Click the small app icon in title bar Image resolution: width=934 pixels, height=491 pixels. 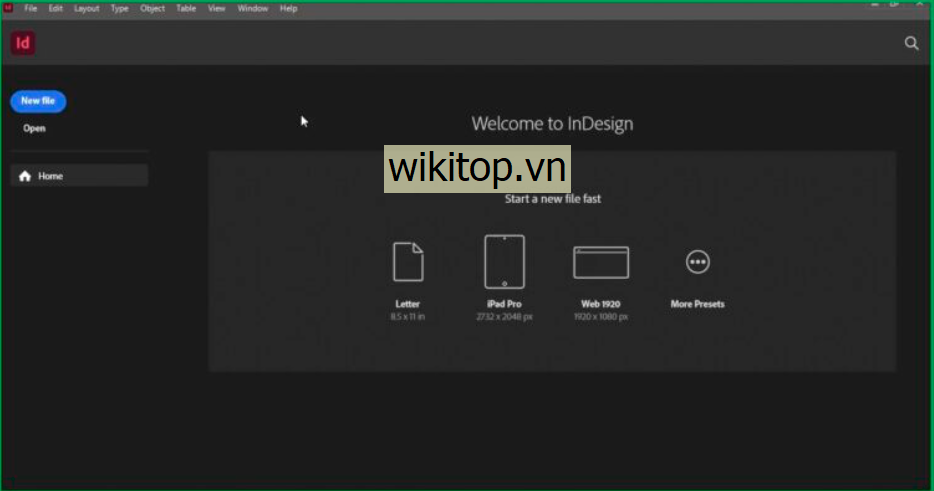click(x=8, y=8)
